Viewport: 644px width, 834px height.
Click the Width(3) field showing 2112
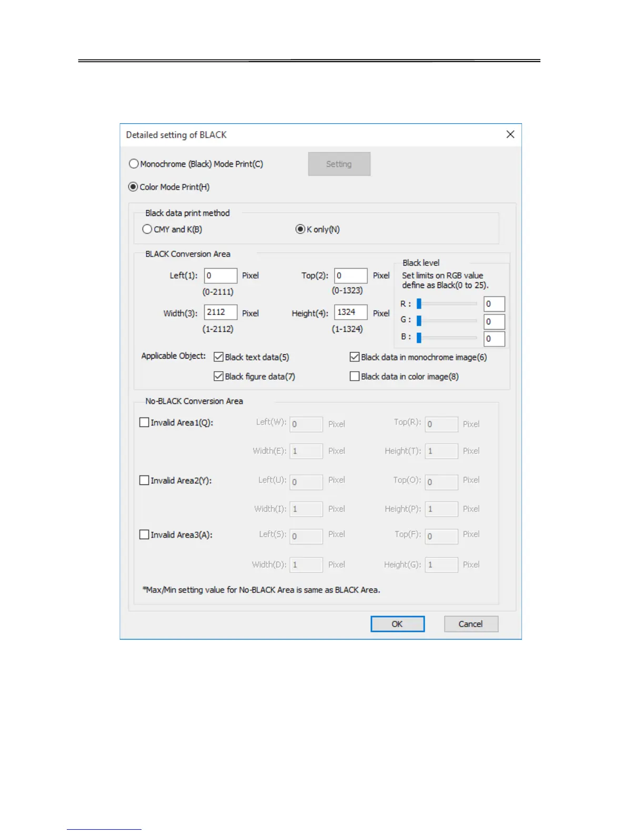[x=220, y=312]
